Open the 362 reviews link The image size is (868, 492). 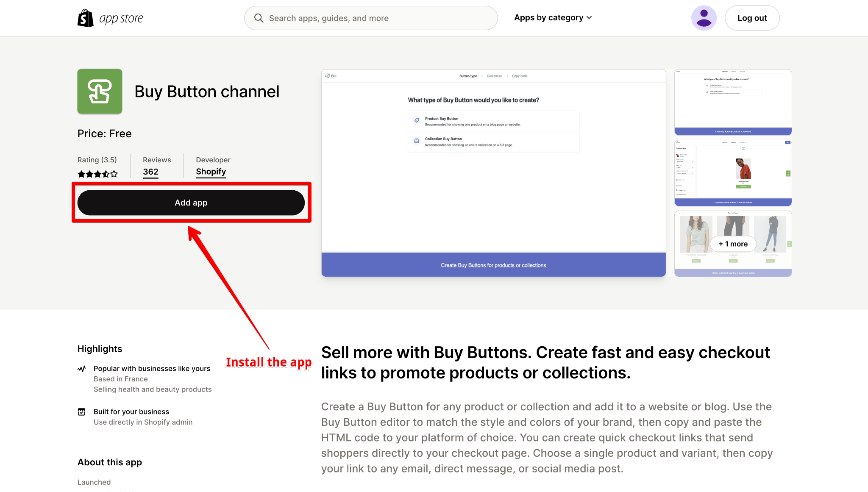[150, 172]
